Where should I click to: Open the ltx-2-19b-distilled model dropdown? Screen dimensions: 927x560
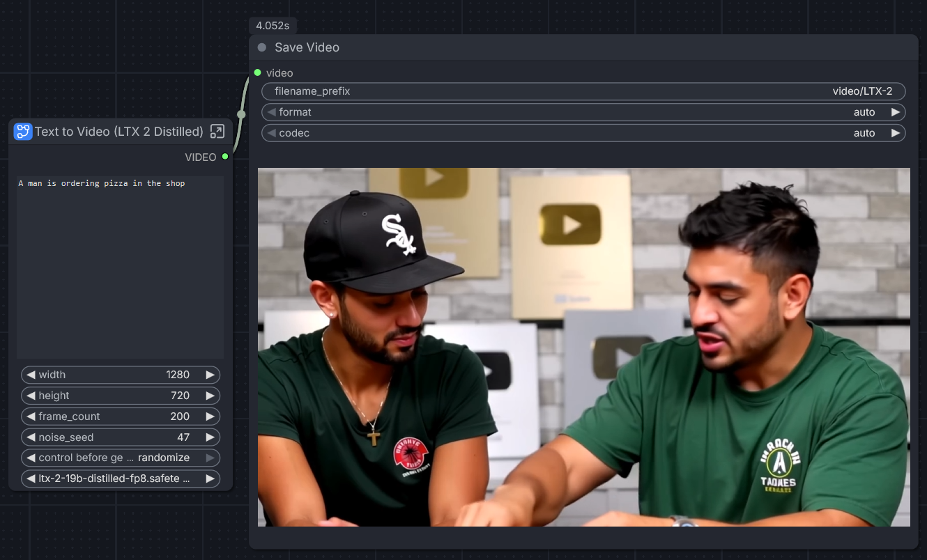[121, 479]
